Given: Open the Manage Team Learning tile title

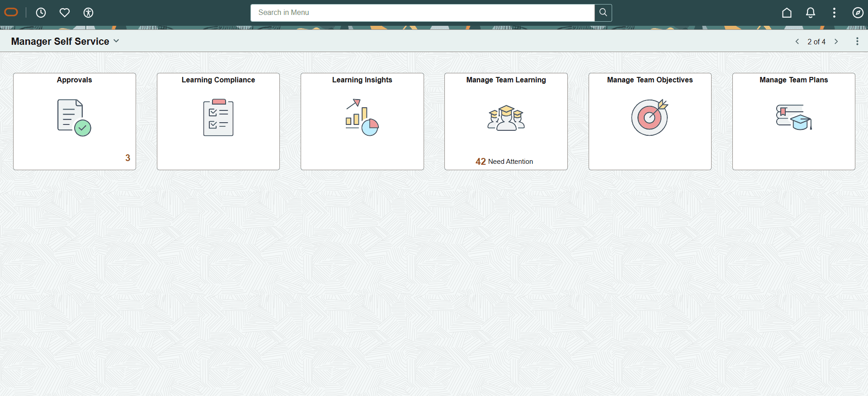Looking at the screenshot, I should [x=506, y=80].
